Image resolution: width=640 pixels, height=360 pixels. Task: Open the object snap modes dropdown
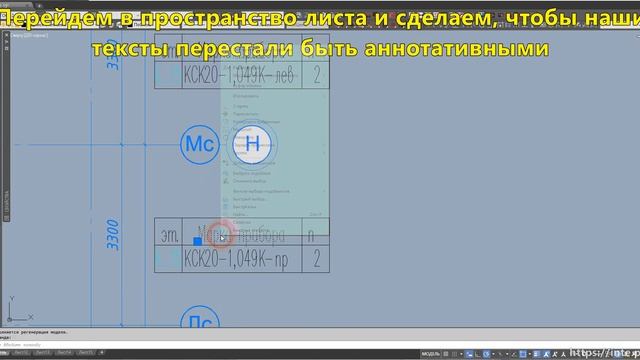[x=530, y=354]
